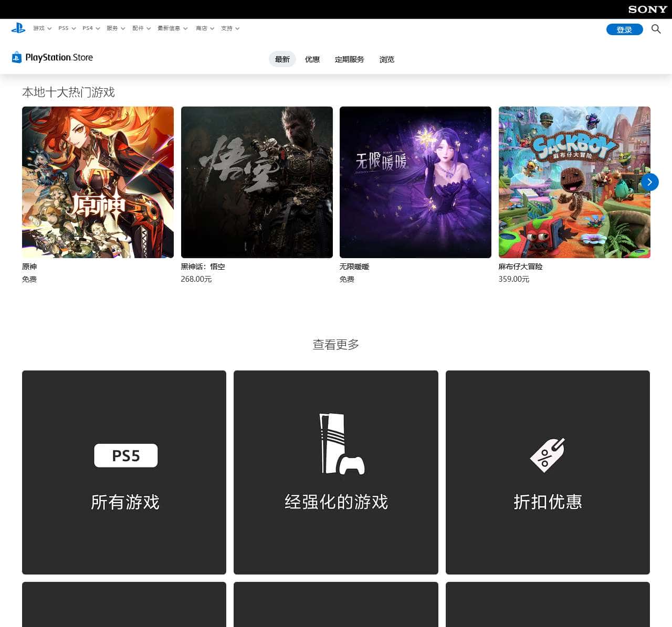Image resolution: width=672 pixels, height=627 pixels.
Task: Expand the PS5 navigation dropdown
Action: [67, 28]
